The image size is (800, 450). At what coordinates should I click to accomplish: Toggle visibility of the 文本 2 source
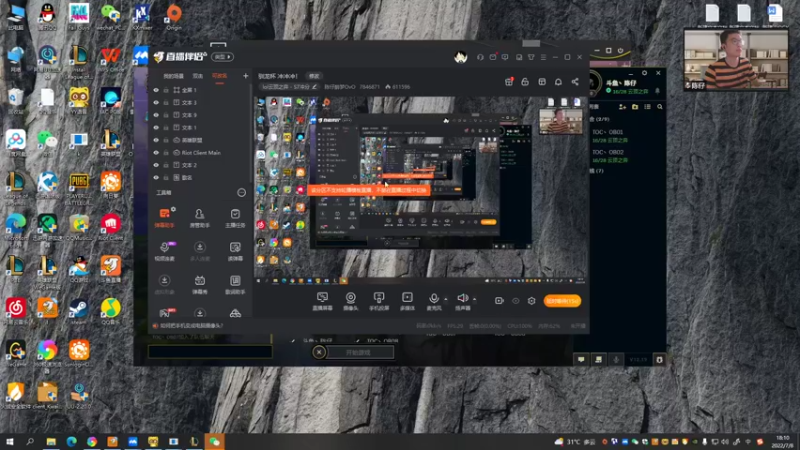(x=156, y=165)
